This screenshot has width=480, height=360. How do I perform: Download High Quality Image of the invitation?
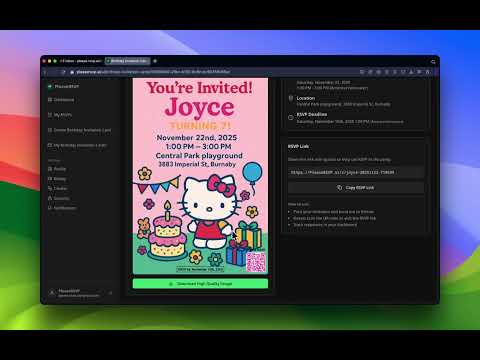(200, 284)
